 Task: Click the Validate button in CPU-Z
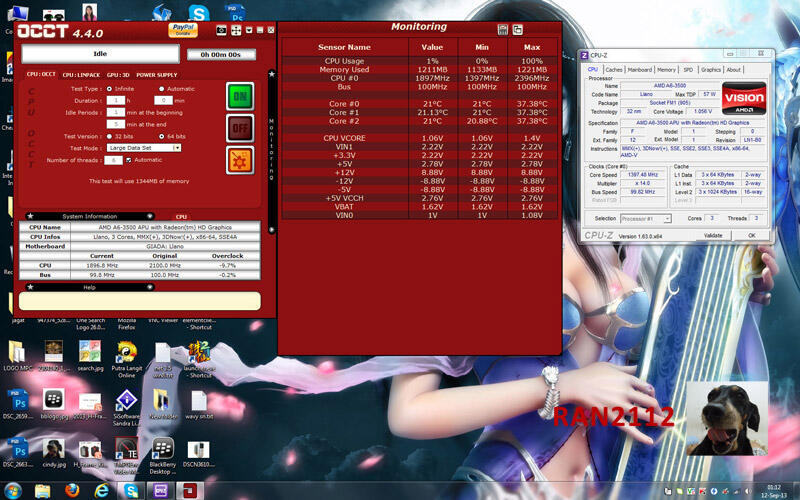(x=713, y=235)
